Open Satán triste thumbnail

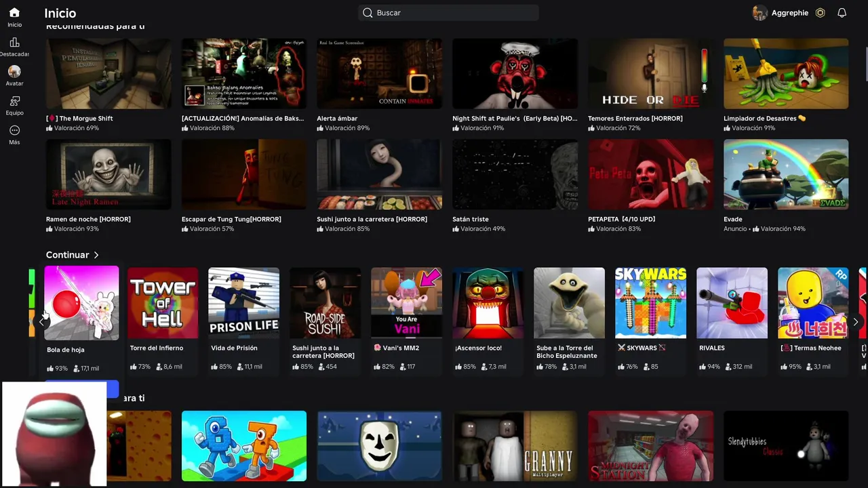tap(515, 174)
